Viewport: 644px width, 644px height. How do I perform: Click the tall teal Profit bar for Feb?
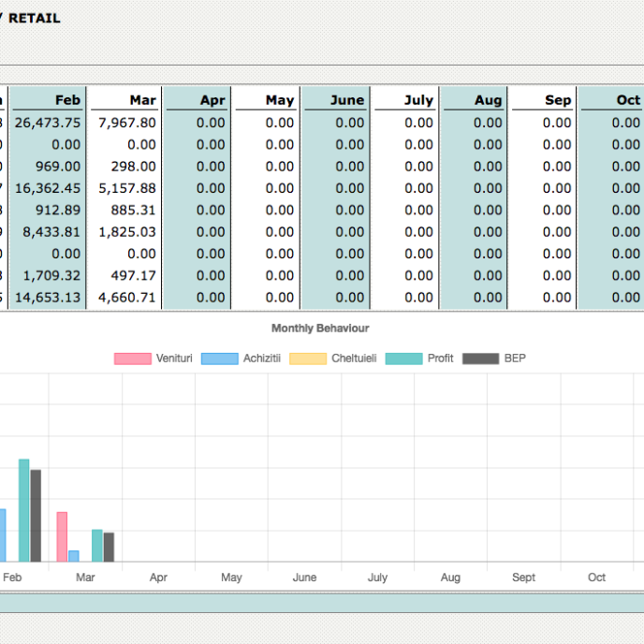tap(24, 510)
